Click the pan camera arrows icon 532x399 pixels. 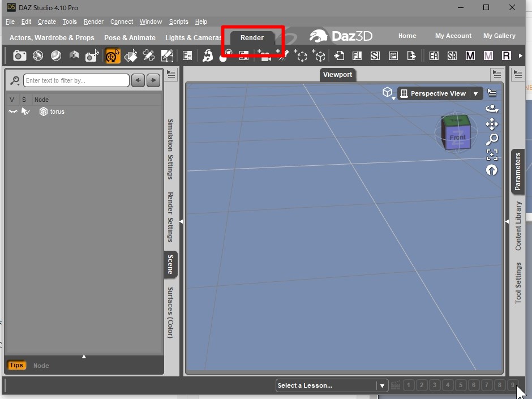(x=492, y=124)
